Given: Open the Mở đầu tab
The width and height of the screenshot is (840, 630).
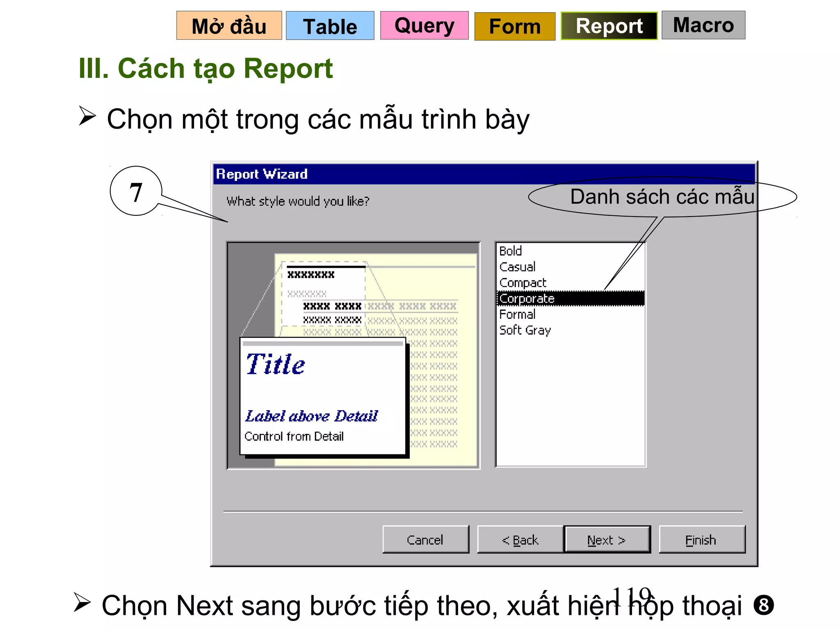Looking at the screenshot, I should [x=229, y=25].
